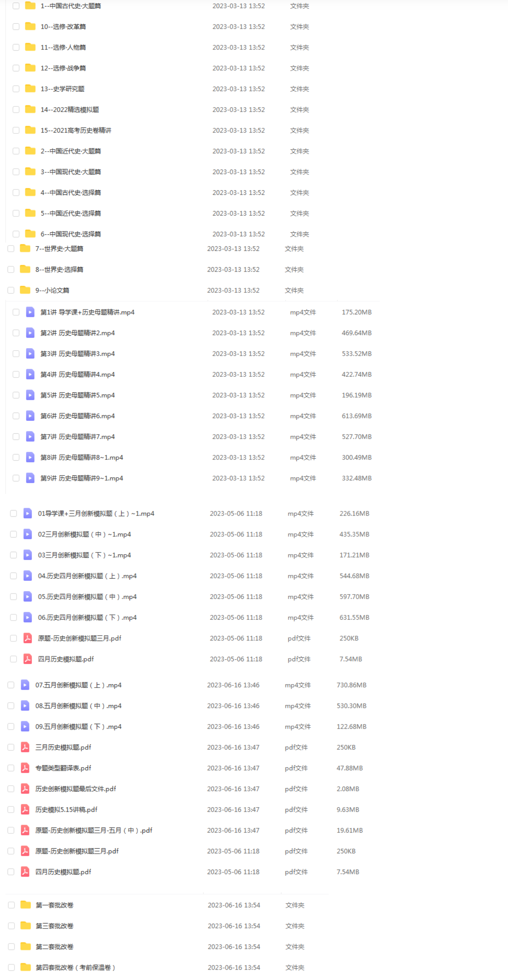Click the folder icon for 第一套批改卷
Viewport: 508px width, 980px height.
(x=26, y=905)
